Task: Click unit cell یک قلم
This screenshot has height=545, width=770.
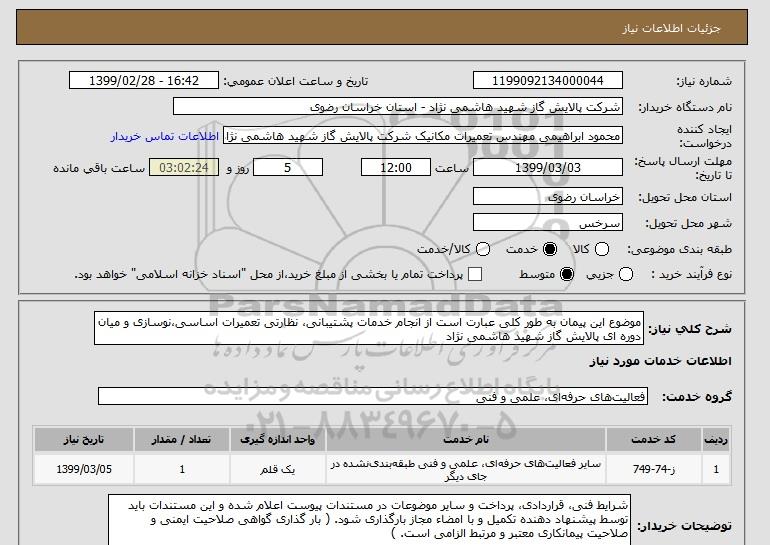Action: pyautogui.click(x=277, y=469)
